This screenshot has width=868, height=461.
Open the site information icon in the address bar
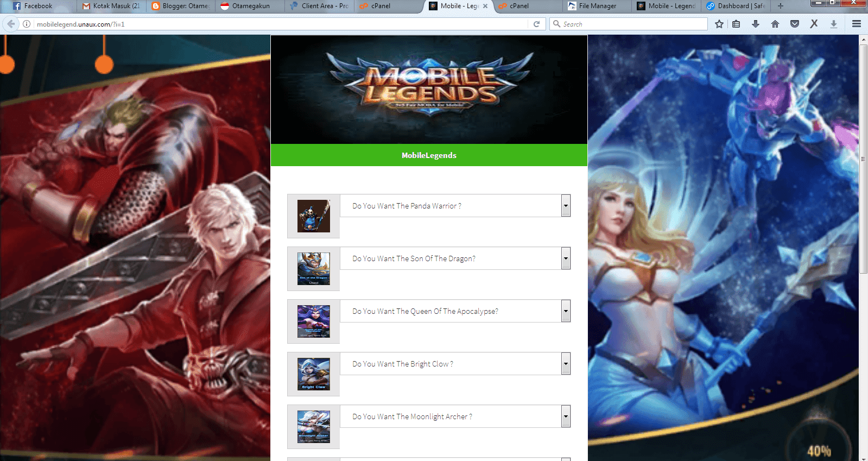(x=27, y=24)
